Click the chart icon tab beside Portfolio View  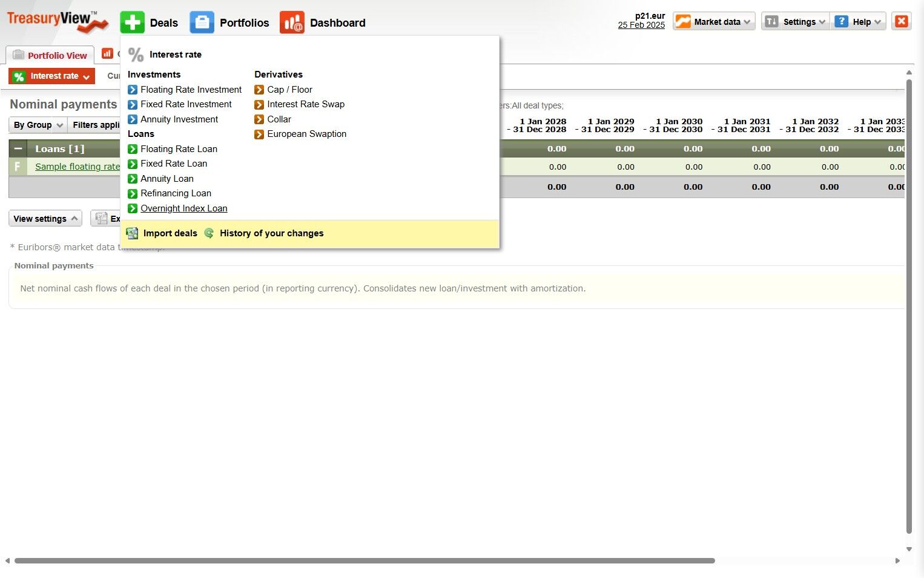[107, 53]
